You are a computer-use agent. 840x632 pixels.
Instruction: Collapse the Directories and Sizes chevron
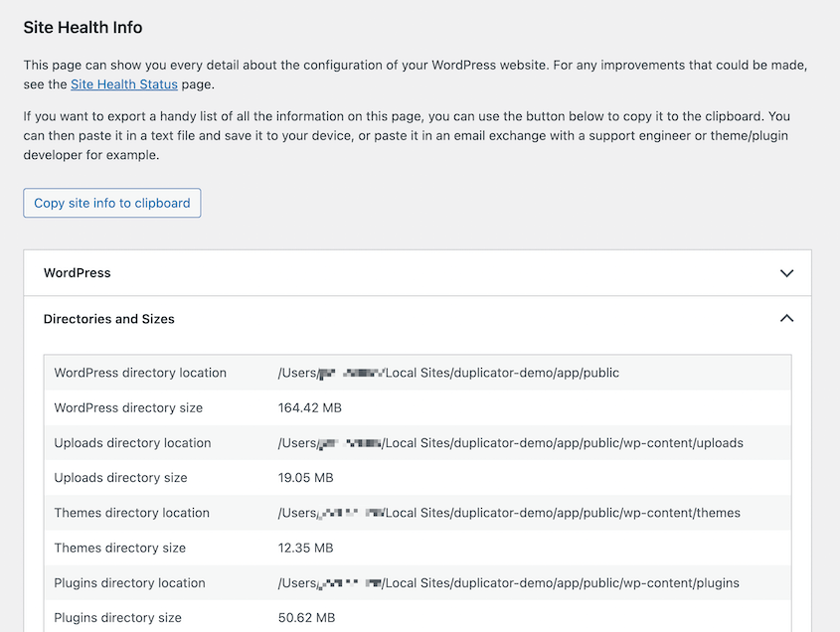click(786, 319)
